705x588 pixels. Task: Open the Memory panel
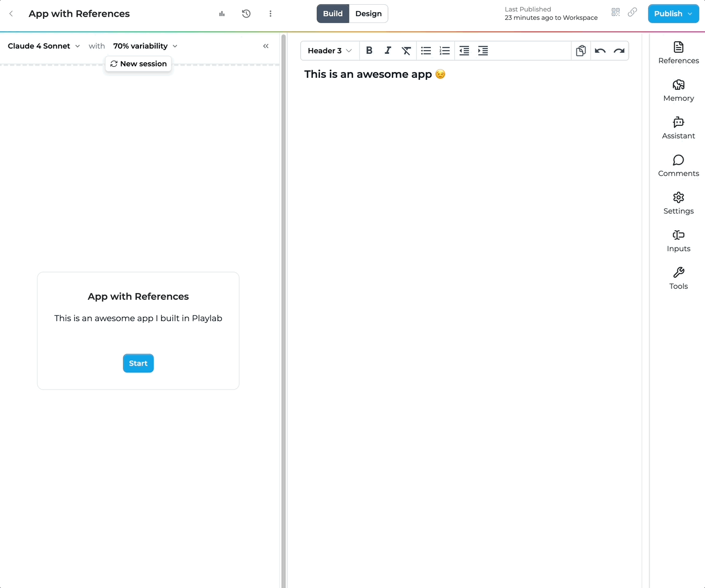[x=678, y=90]
